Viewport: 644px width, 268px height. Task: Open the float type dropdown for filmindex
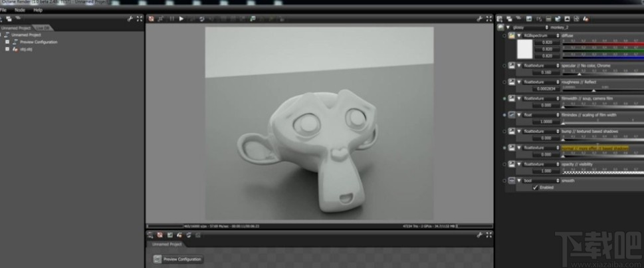[541, 115]
